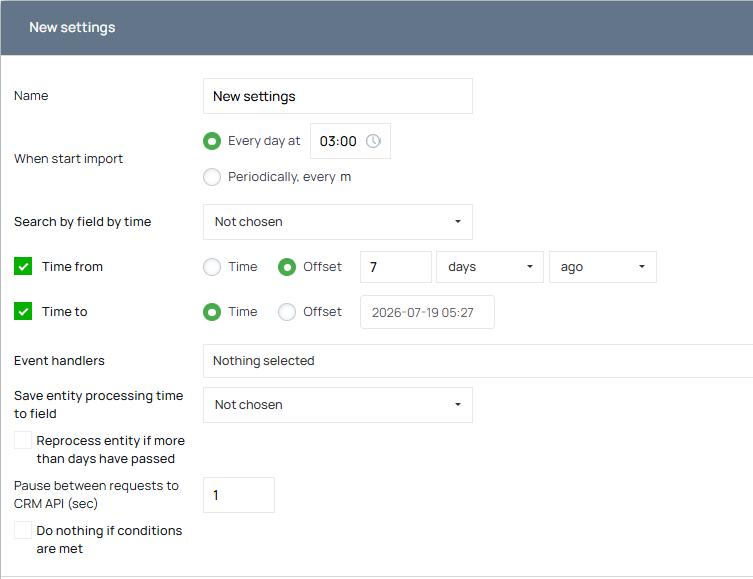753x579 pixels.
Task: Choose Offset radio in Time to row
Action: (x=287, y=312)
